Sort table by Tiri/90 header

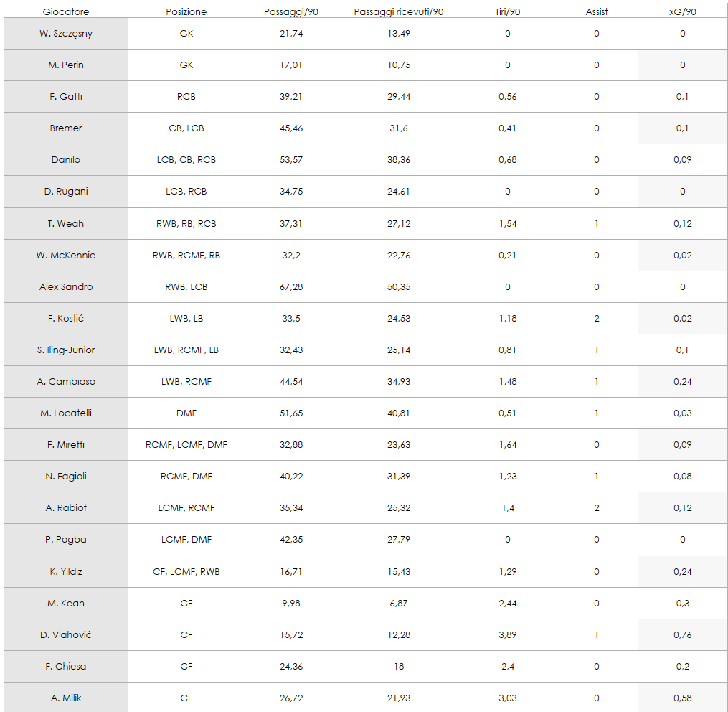(x=508, y=12)
